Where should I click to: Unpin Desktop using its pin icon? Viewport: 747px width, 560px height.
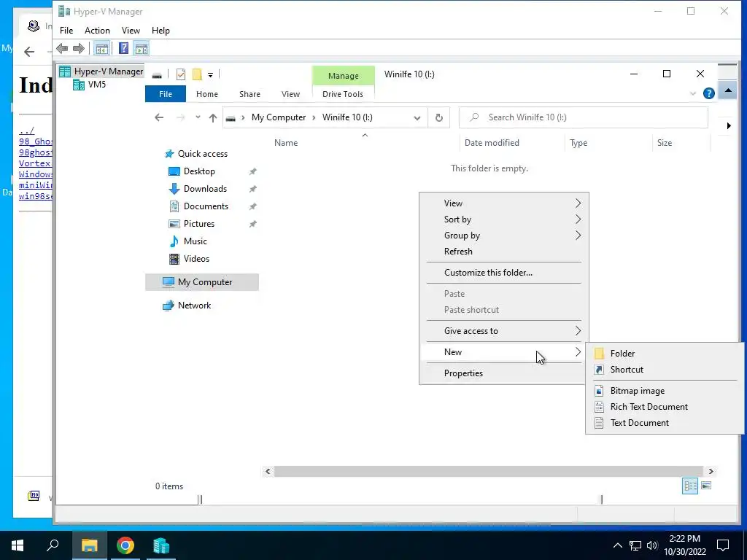pos(253,171)
